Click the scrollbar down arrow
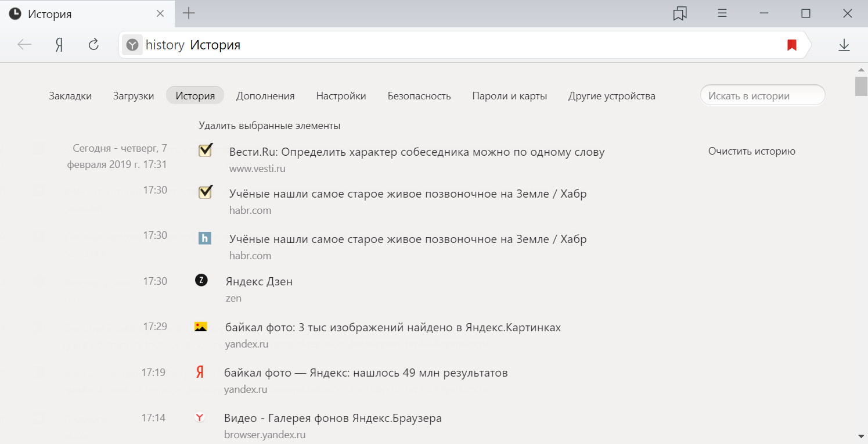The width and height of the screenshot is (868, 444). point(861,435)
